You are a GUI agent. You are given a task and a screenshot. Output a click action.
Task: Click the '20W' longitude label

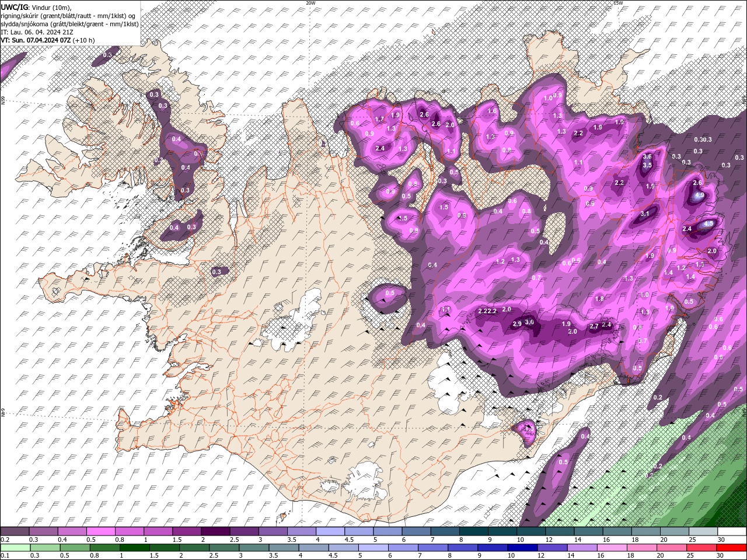[x=310, y=3]
